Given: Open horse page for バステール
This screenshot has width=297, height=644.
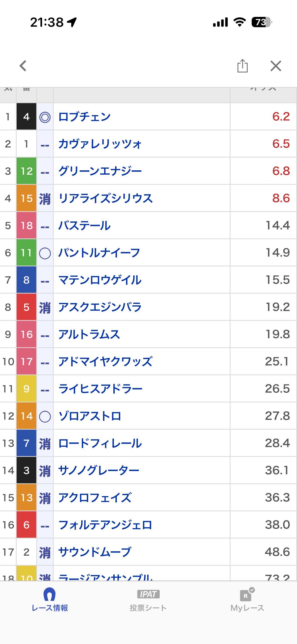Looking at the screenshot, I should (x=84, y=226).
